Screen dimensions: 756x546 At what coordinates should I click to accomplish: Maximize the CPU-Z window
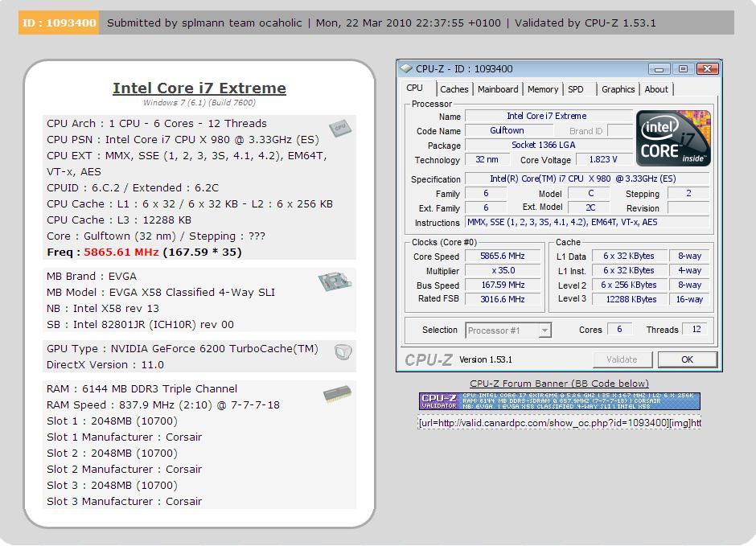(683, 69)
